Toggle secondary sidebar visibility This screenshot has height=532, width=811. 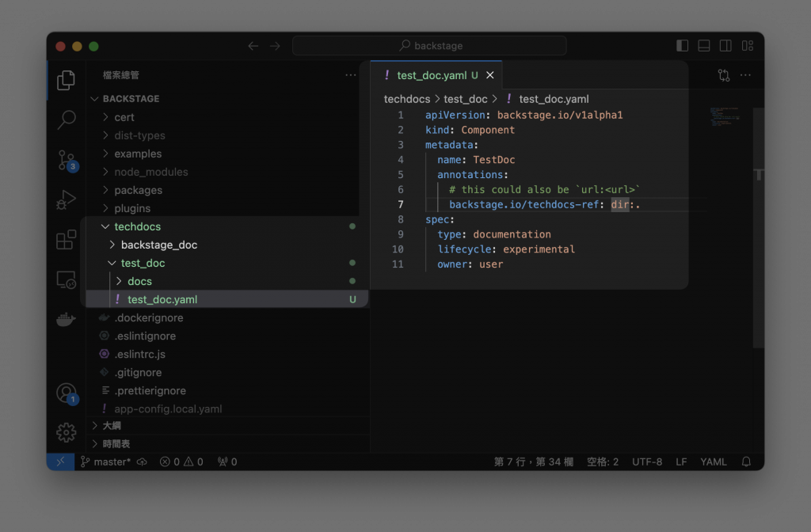tap(725, 45)
